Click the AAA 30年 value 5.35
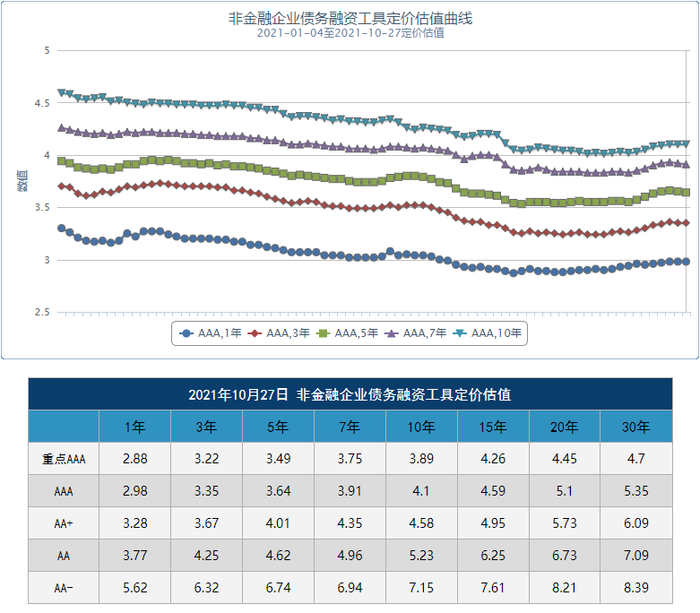700x613 pixels. (x=636, y=490)
